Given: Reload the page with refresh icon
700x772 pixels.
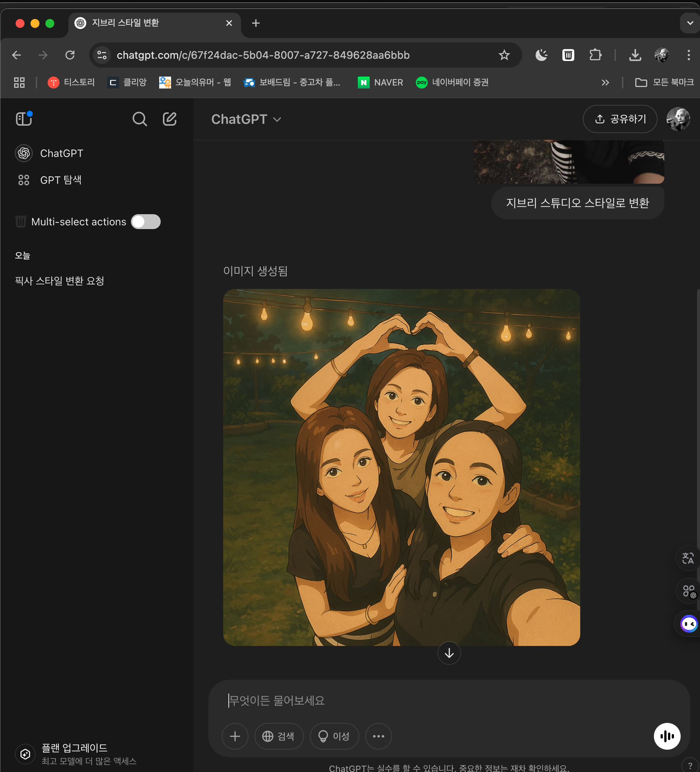Looking at the screenshot, I should click(70, 55).
